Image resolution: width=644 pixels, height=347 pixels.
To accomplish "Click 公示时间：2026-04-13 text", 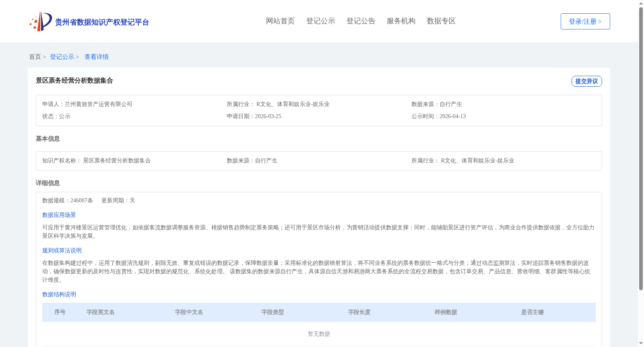I will point(439,116).
